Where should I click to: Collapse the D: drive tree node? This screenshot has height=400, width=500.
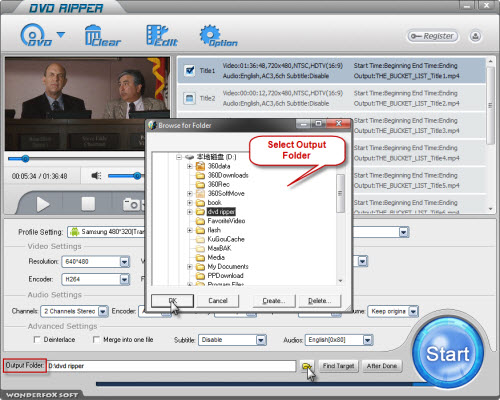179,157
